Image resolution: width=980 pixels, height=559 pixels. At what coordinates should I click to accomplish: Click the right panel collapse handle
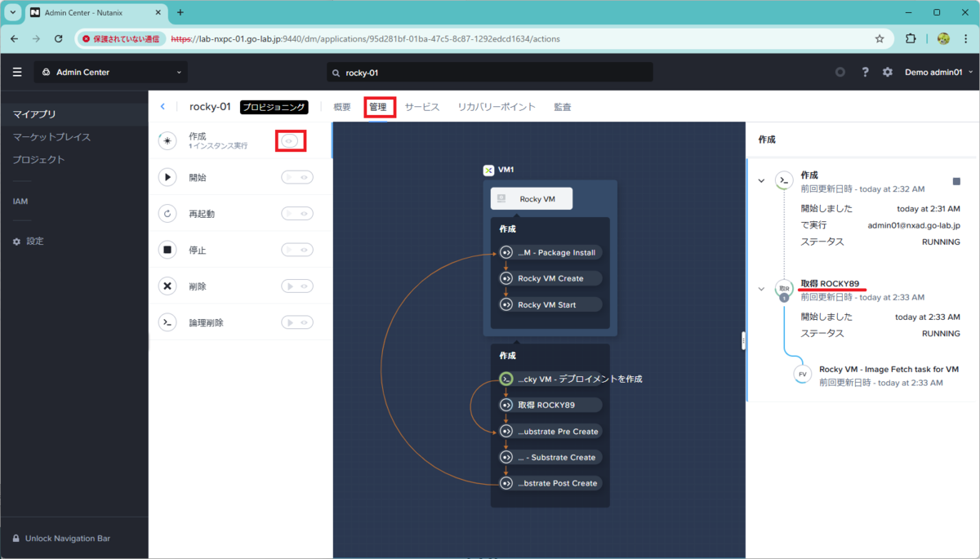point(743,341)
